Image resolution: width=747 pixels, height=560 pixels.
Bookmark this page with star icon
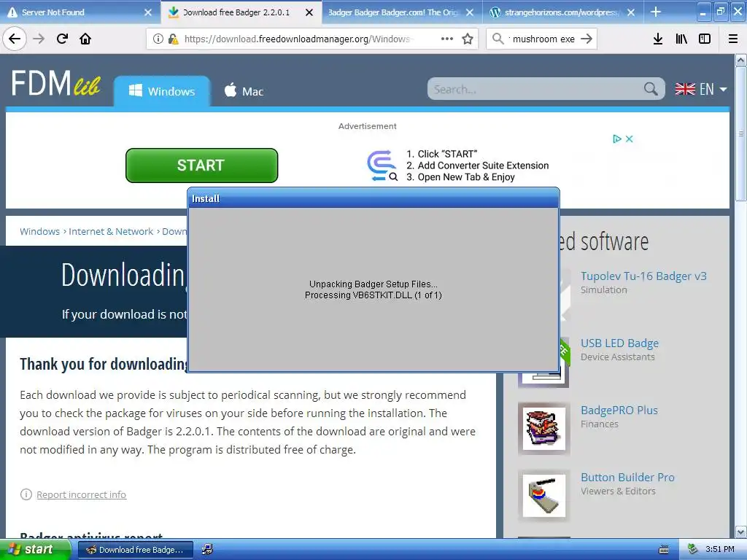point(468,39)
